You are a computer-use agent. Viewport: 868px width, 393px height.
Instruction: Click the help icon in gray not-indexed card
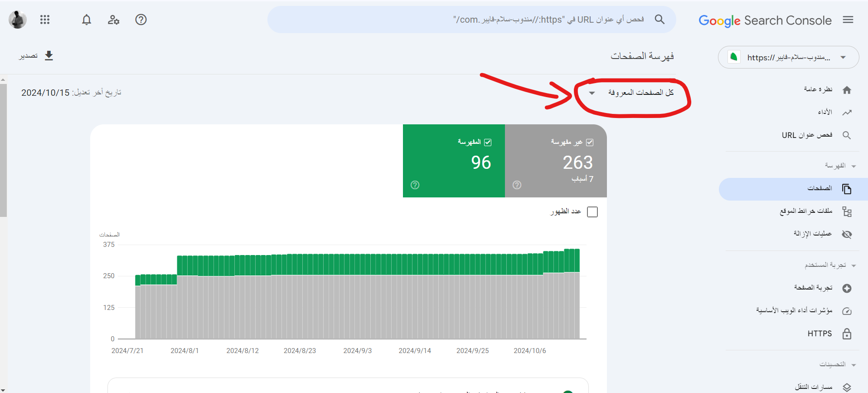(x=517, y=185)
